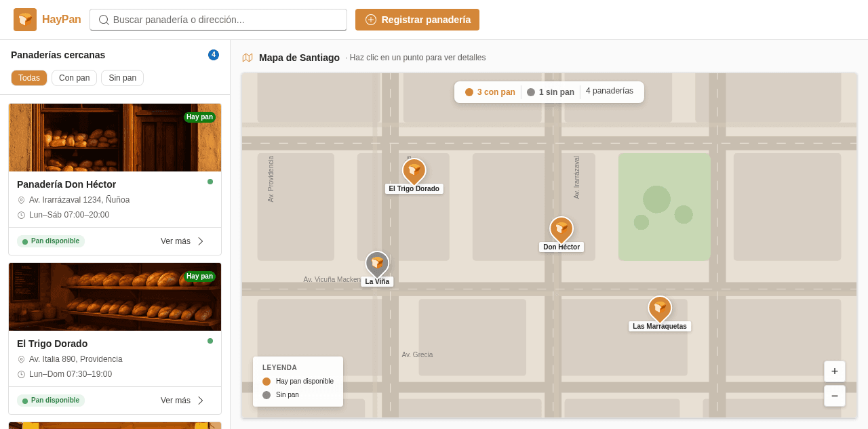Click Pan disponible badge for Panadería Don Héctor
868x429 pixels.
tap(51, 241)
